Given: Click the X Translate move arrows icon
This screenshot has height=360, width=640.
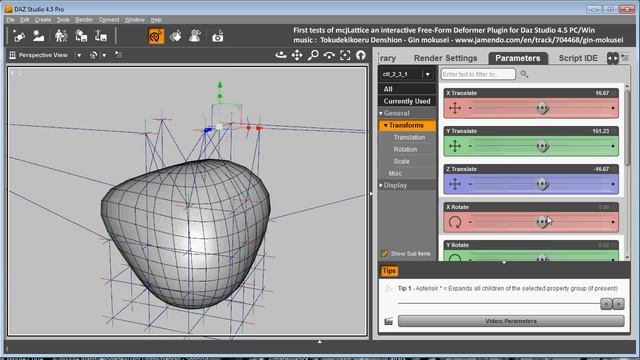Looking at the screenshot, I should (x=455, y=108).
